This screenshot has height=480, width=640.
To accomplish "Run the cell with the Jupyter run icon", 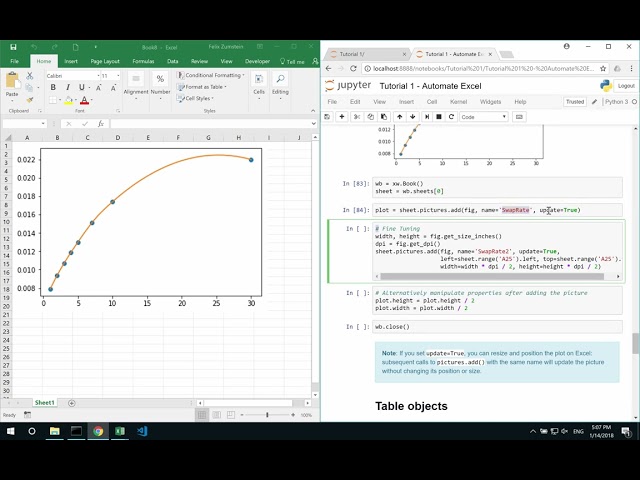I will coord(427,117).
